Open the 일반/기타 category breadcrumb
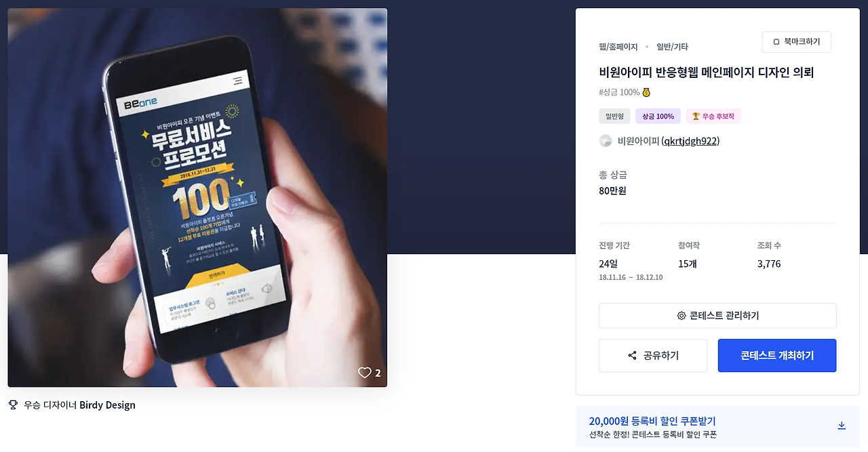Viewport: 868px width, 452px height. pyautogui.click(x=672, y=47)
